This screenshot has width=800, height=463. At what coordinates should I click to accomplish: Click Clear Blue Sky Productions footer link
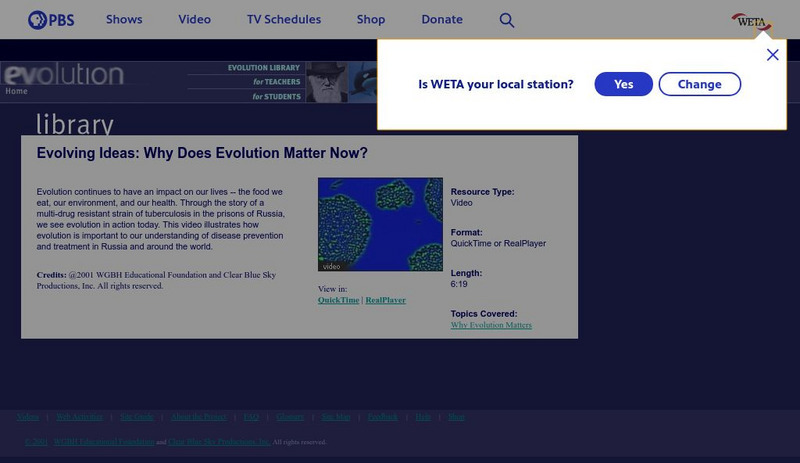[219, 442]
